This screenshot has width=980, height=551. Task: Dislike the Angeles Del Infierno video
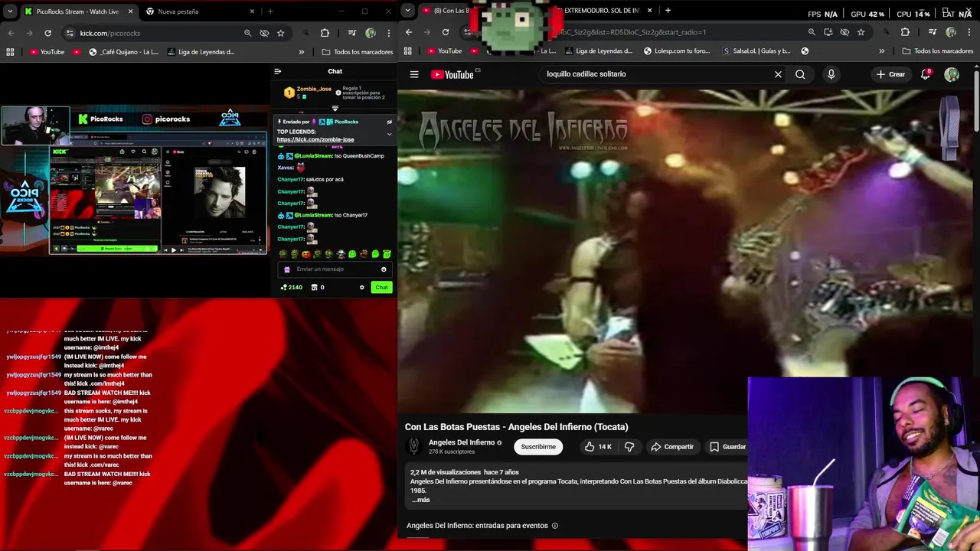(629, 447)
